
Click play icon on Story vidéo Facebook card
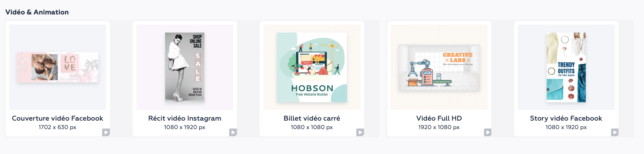pyautogui.click(x=614, y=132)
